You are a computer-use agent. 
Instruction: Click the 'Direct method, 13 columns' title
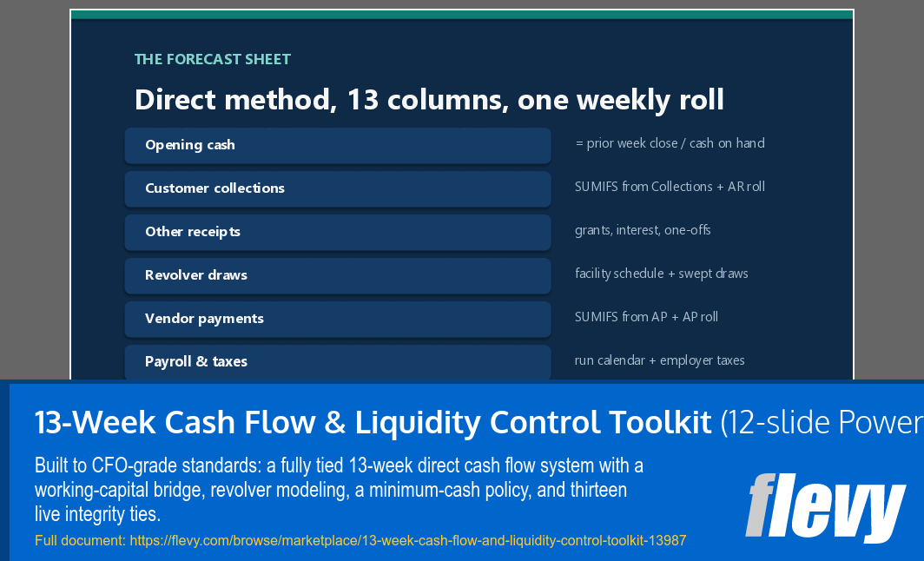(x=429, y=100)
